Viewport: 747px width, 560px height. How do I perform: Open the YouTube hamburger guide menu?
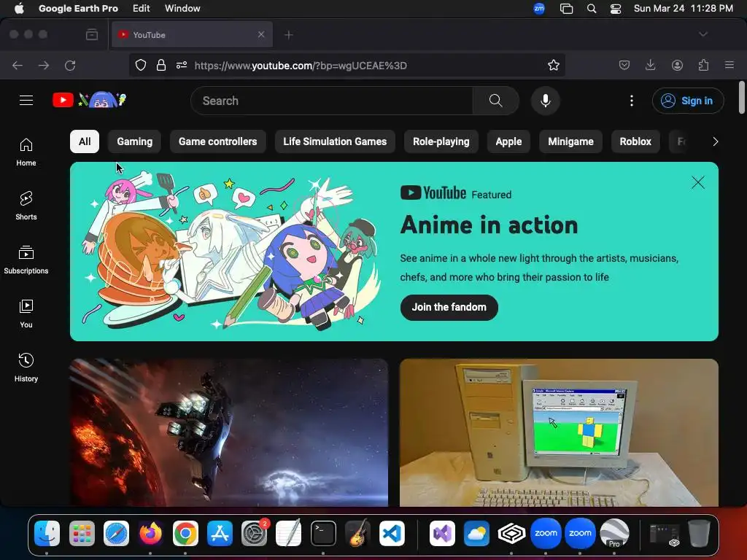[26, 101]
